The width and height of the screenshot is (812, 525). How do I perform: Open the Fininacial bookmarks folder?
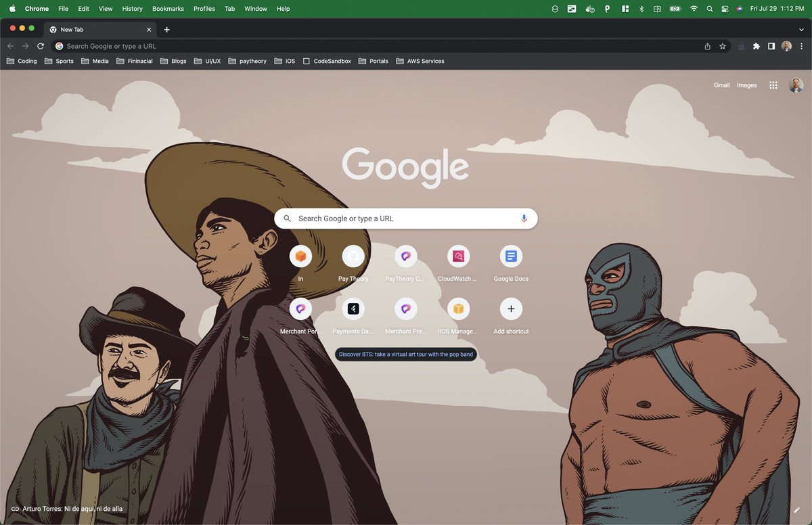(135, 61)
